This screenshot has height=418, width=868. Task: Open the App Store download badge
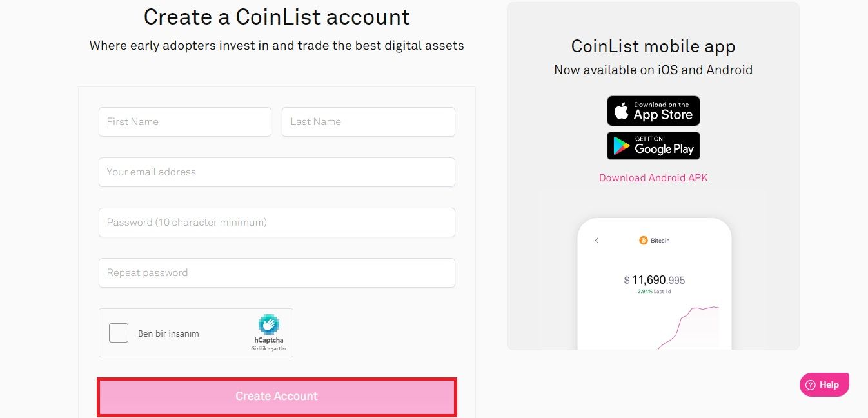coord(653,111)
